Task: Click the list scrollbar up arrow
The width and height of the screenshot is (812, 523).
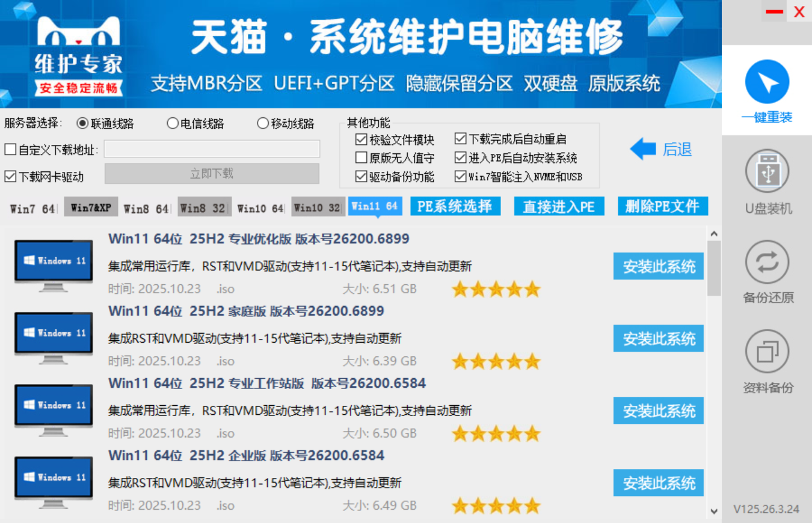Action: (714, 233)
